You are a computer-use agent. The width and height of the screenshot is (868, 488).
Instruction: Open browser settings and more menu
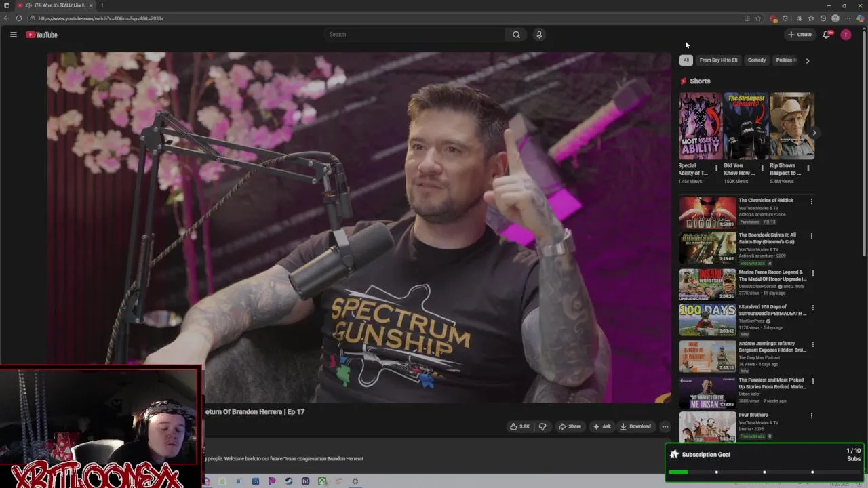pyautogui.click(x=848, y=18)
